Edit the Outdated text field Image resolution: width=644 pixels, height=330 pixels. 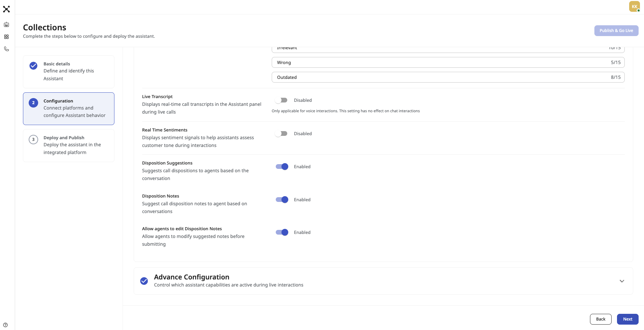point(448,77)
